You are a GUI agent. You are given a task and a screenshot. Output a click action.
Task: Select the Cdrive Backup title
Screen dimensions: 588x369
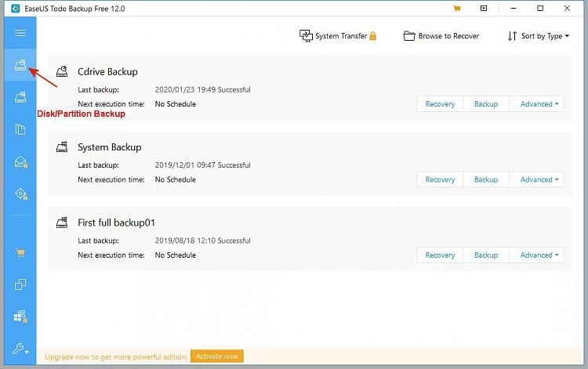coord(107,71)
